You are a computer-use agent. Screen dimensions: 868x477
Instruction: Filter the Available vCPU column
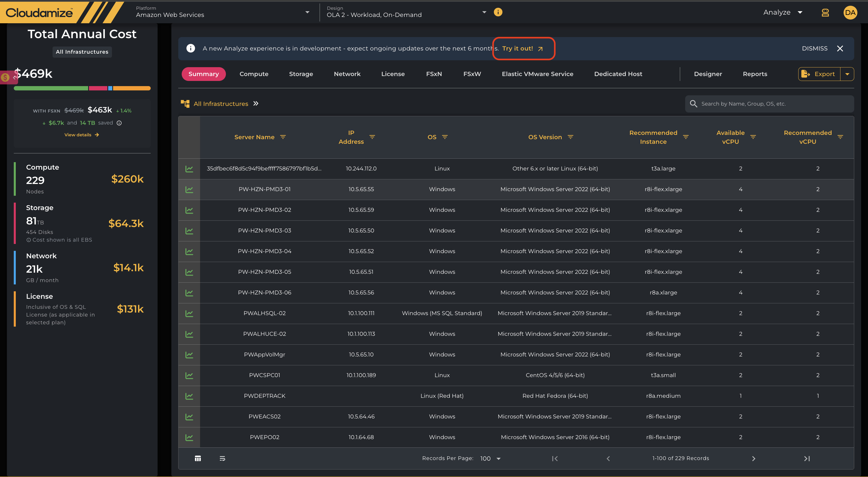tap(753, 137)
